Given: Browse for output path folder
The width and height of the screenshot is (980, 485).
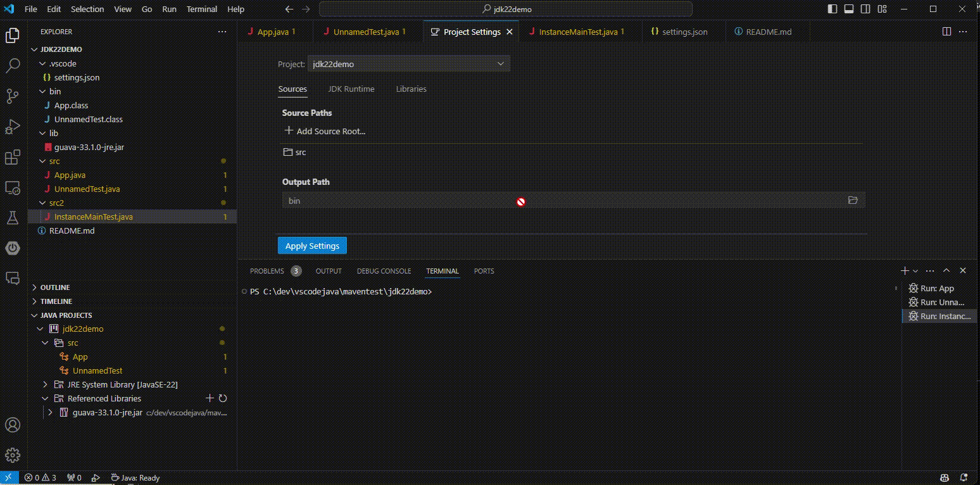Looking at the screenshot, I should pos(853,201).
